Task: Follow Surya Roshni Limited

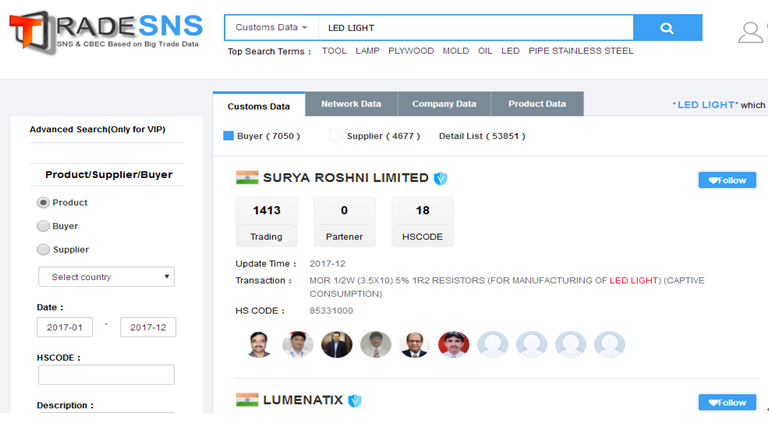Action: 727,180
